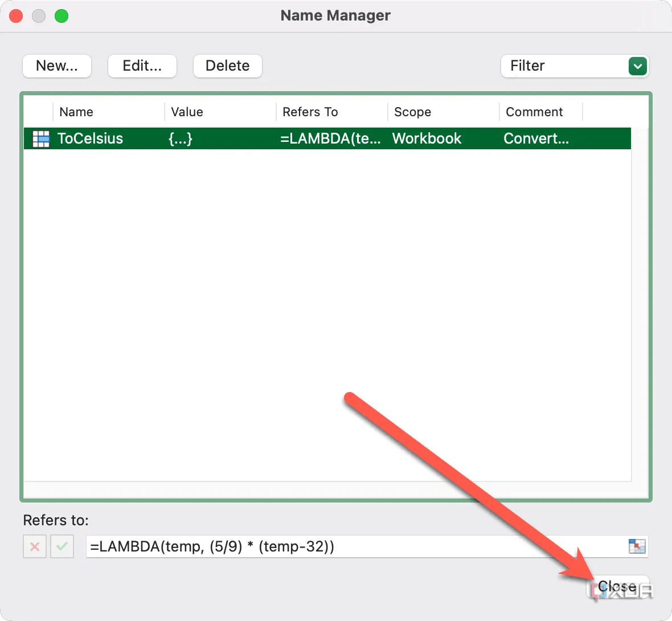Zoom window using green traffic light
Screen dimensions: 672x621
61,15
